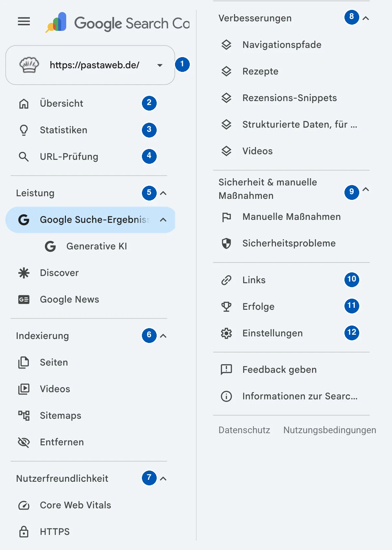Click the Manuelle Maßnahmen flag icon
This screenshot has width=392, height=550.
coord(226,217)
